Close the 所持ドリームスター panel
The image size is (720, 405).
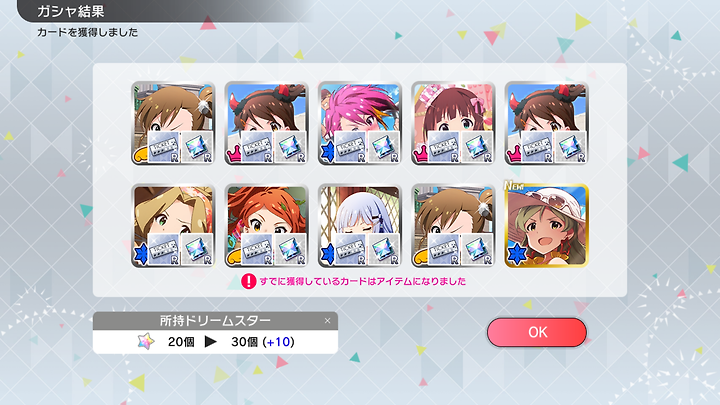[327, 321]
